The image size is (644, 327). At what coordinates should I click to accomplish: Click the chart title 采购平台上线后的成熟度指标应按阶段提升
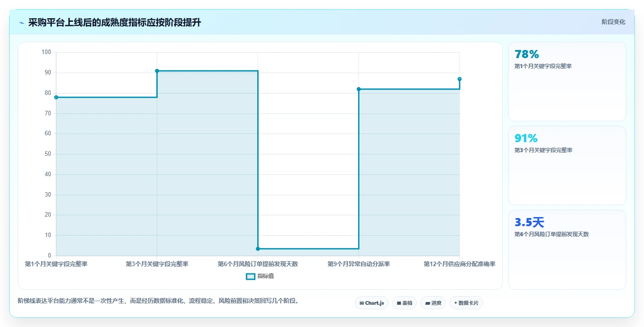(x=115, y=22)
